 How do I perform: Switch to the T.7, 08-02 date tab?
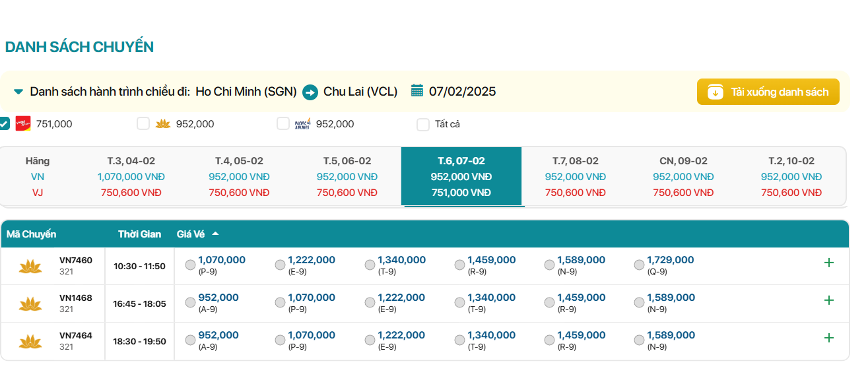[575, 176]
